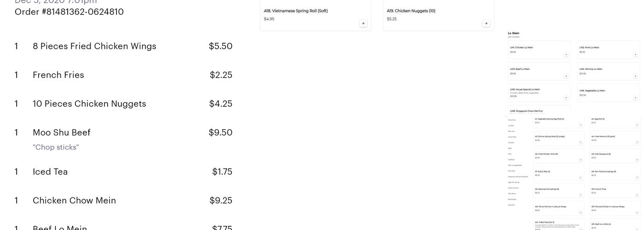Open Seafood category in sidebar

[512, 160]
